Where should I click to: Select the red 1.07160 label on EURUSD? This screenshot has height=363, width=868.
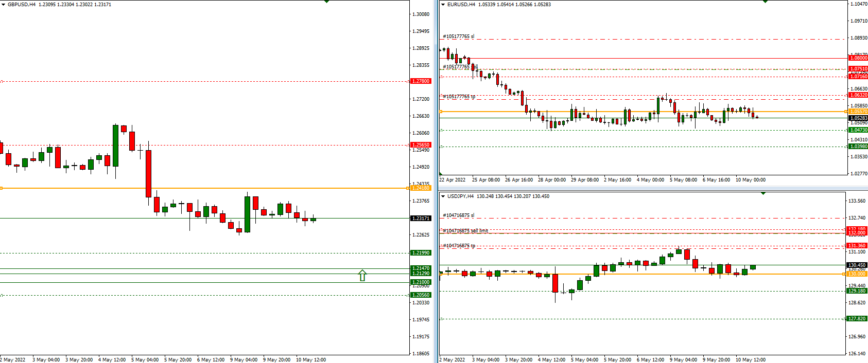(x=858, y=77)
